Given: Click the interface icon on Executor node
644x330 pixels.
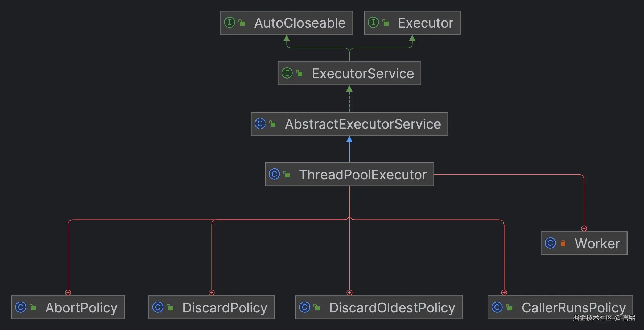Looking at the screenshot, I should tap(373, 22).
